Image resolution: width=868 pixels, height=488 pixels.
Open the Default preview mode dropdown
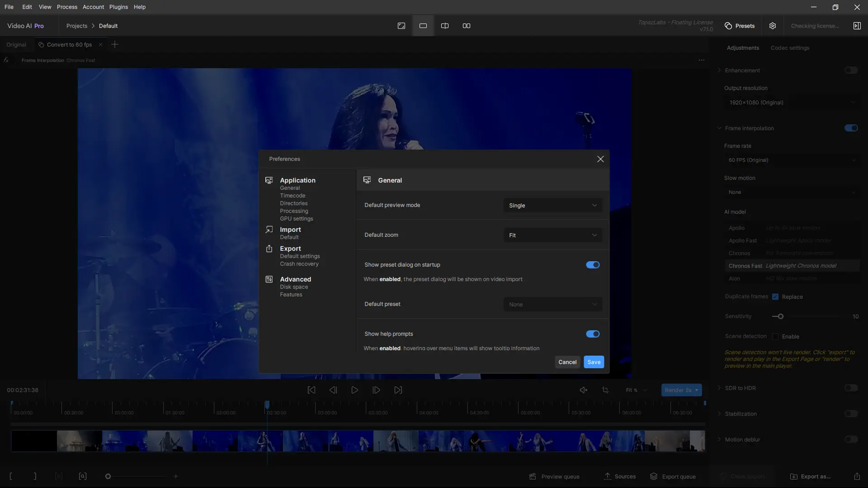[x=552, y=206]
